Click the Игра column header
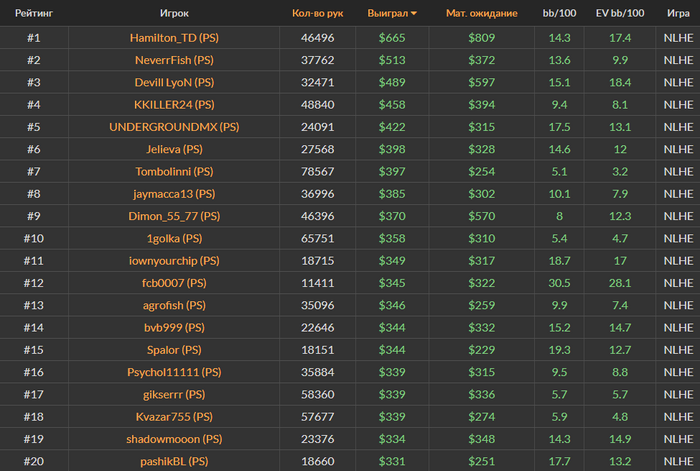Viewport: 700px width, 471px height. coord(677,14)
